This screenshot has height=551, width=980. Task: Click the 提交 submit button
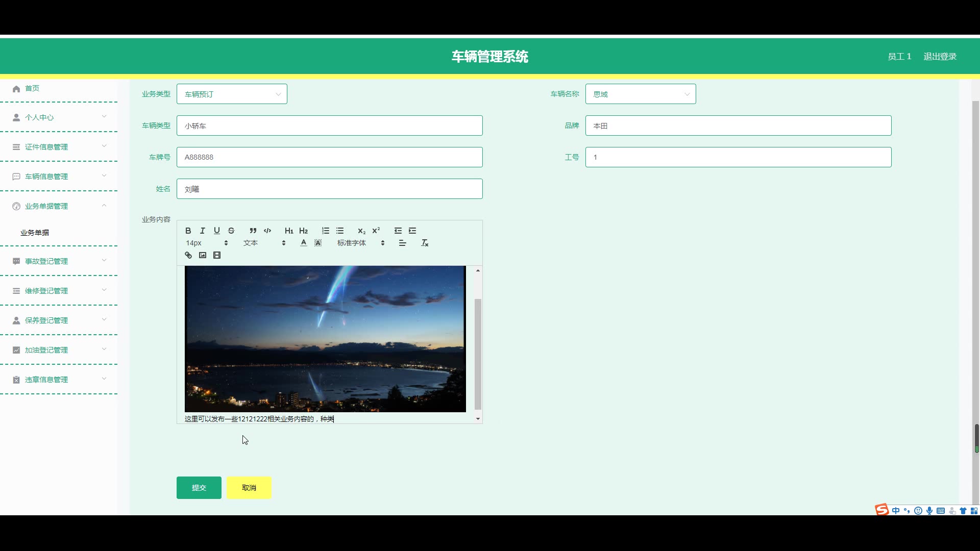199,488
